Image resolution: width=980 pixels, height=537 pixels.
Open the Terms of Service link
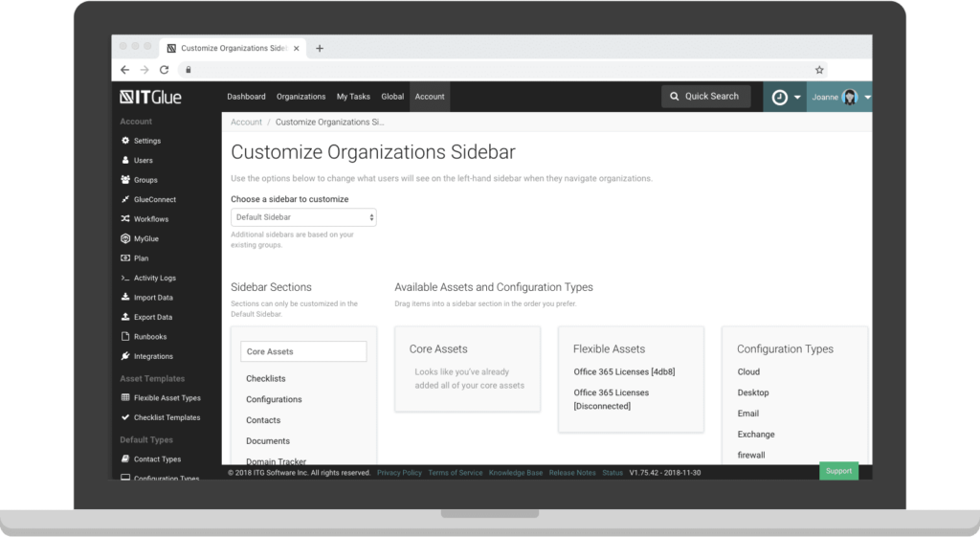pos(455,473)
